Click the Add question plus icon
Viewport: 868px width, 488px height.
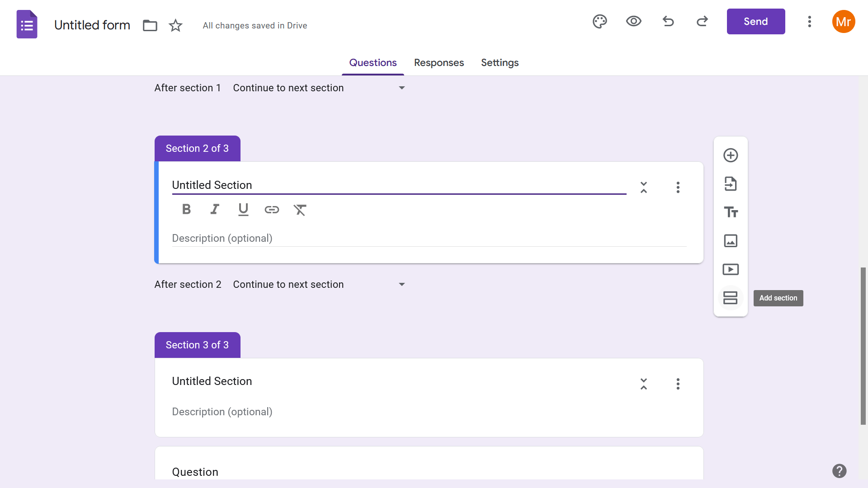(x=731, y=155)
